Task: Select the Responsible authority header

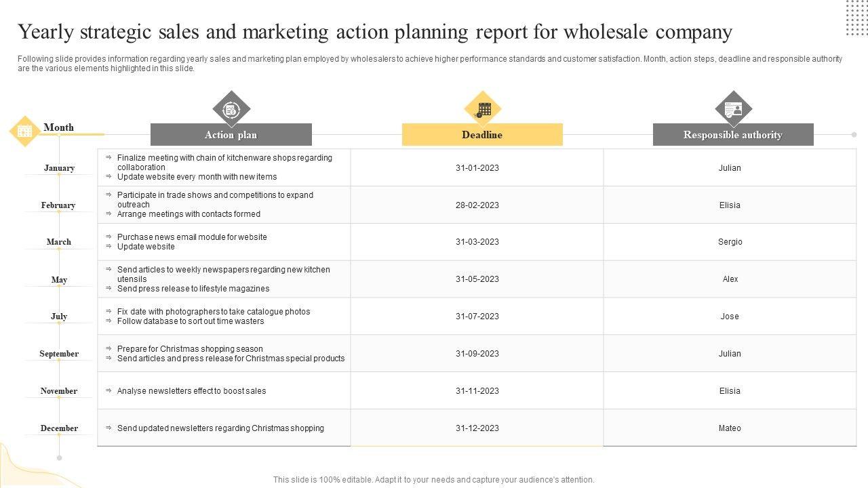Action: pyautogui.click(x=733, y=135)
